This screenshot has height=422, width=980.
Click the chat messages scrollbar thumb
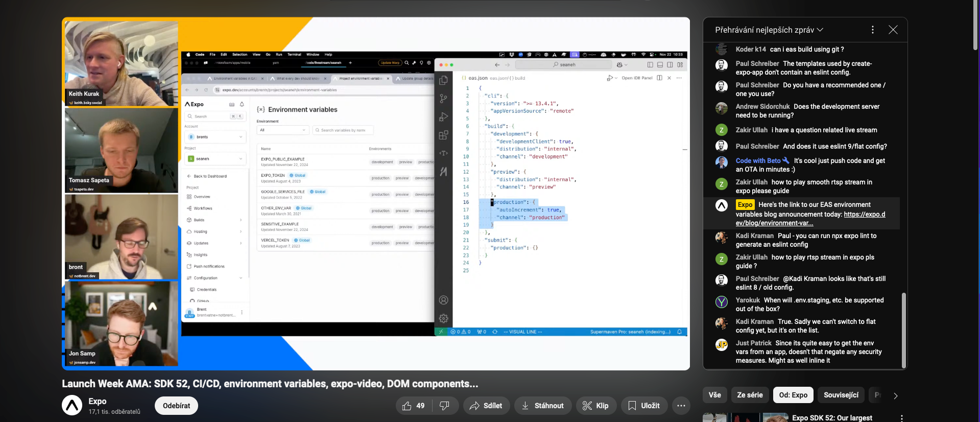click(903, 330)
